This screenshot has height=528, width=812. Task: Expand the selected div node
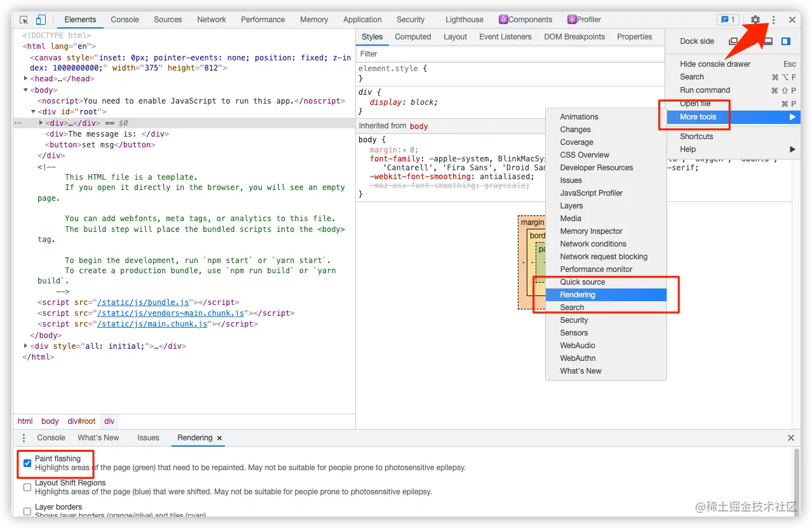pyautogui.click(x=41, y=123)
